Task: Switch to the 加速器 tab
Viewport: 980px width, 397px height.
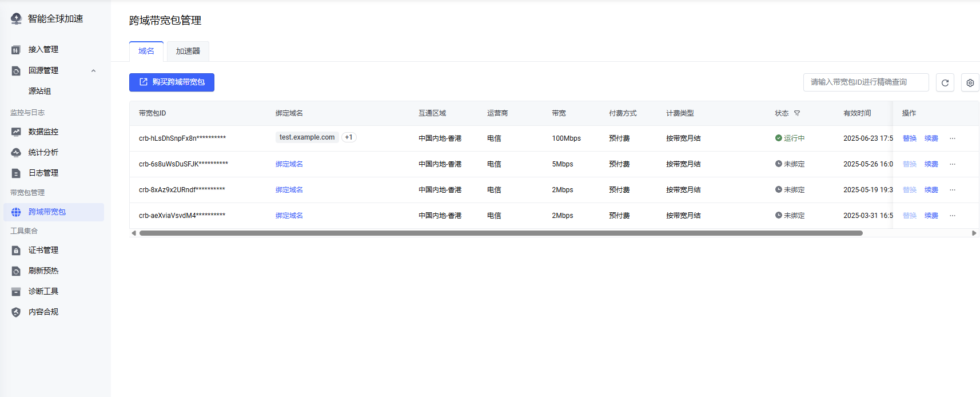Action: (x=188, y=51)
